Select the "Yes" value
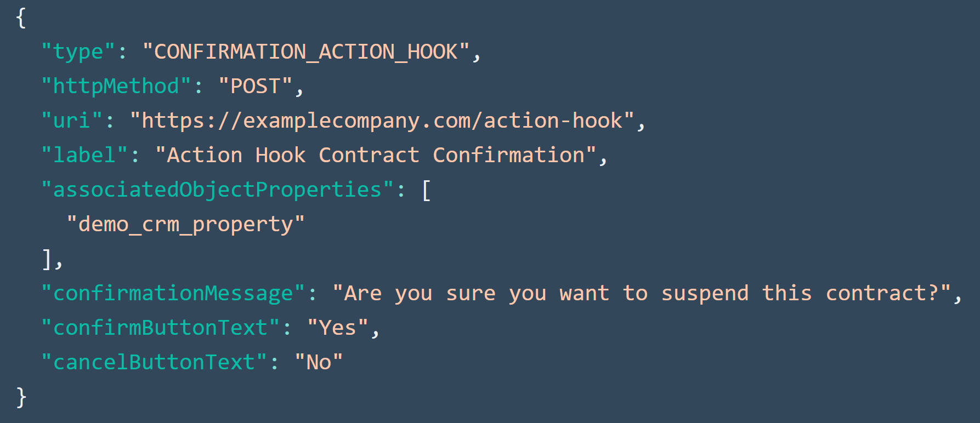Viewport: 980px width, 423px height. 337,328
